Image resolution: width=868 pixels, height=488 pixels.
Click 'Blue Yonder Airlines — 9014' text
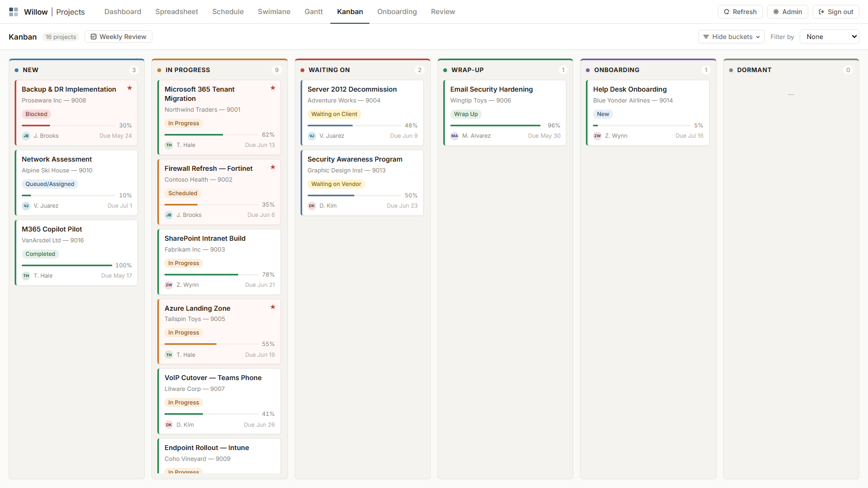(633, 101)
